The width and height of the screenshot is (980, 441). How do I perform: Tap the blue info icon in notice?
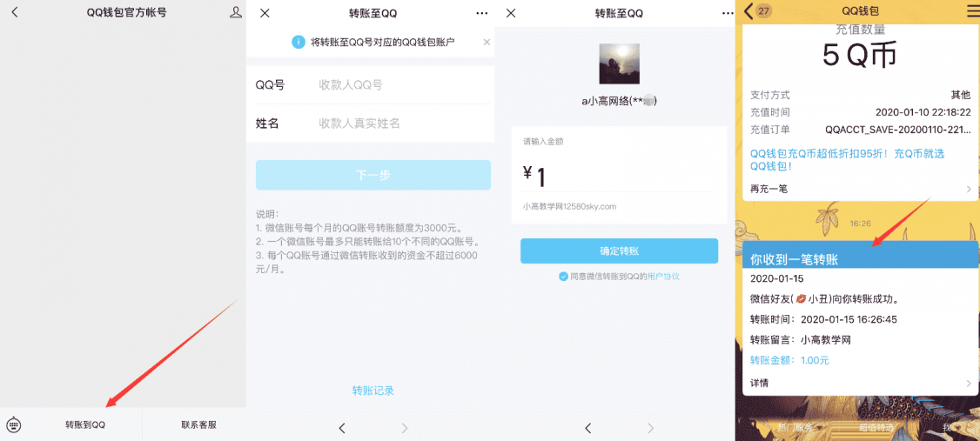pos(299,42)
